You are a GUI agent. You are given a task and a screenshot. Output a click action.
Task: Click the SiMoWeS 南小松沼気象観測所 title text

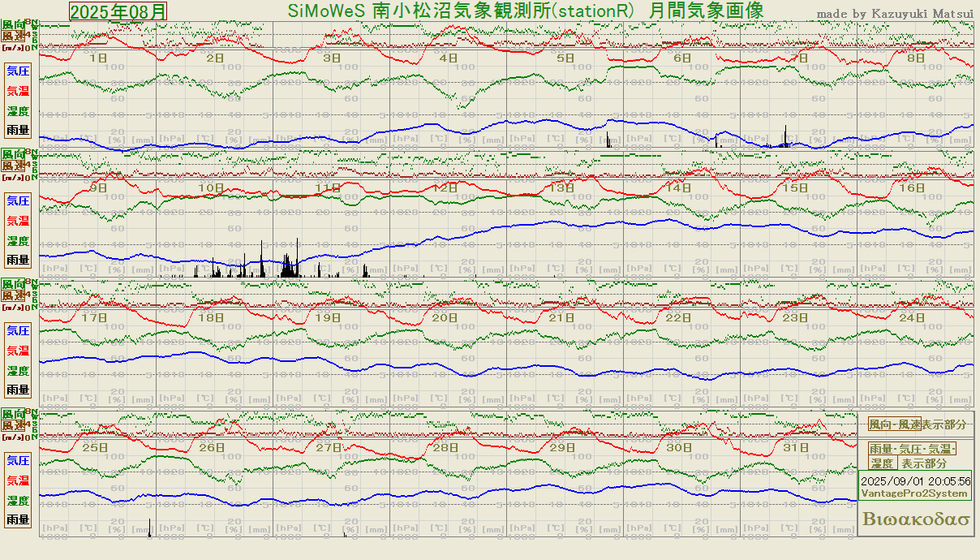pyautogui.click(x=525, y=11)
